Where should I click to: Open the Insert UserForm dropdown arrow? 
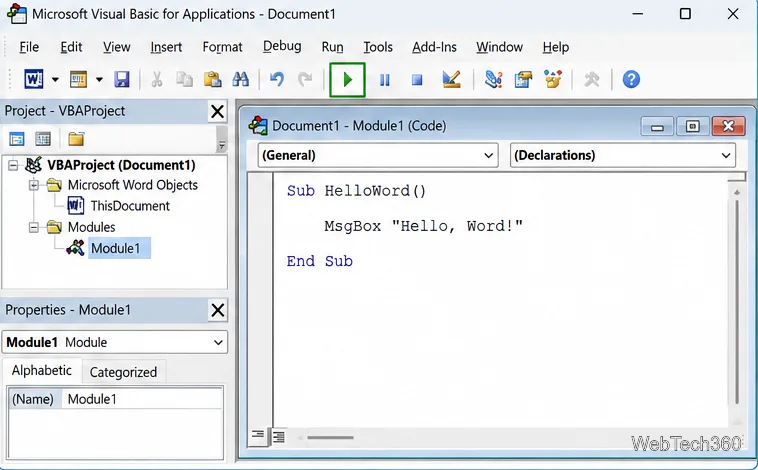tap(99, 80)
